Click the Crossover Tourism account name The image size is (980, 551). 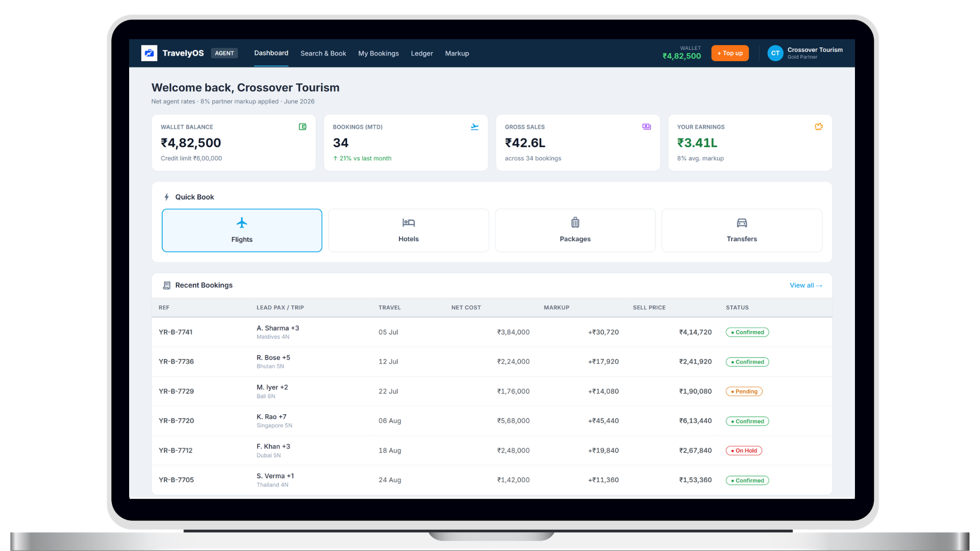[x=815, y=49]
